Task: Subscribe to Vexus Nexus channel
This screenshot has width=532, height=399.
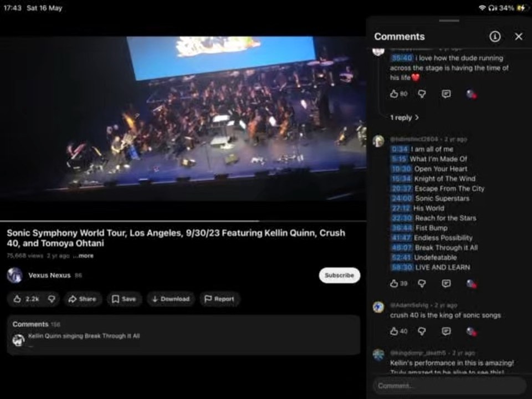Action: click(339, 275)
